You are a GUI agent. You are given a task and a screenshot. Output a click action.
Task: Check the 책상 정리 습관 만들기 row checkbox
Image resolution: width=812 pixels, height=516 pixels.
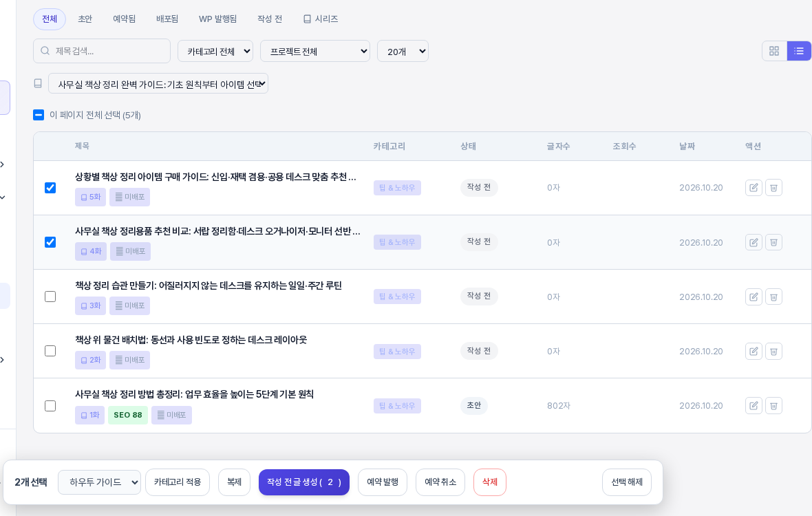coord(50,297)
